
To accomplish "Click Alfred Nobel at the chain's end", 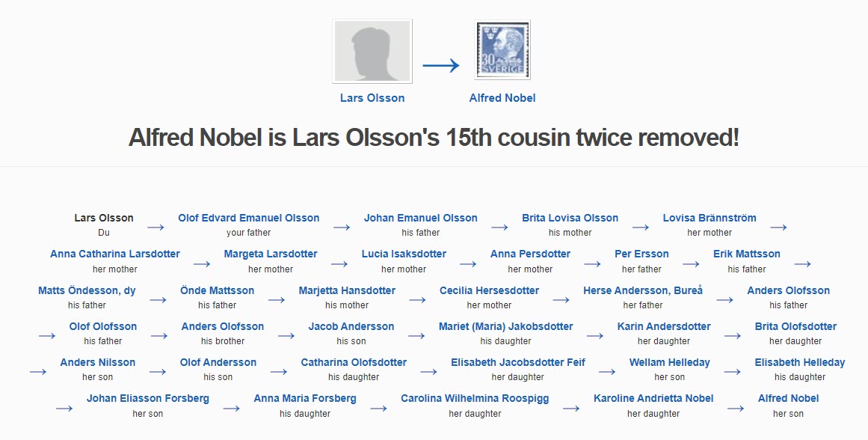I will click(x=788, y=398).
